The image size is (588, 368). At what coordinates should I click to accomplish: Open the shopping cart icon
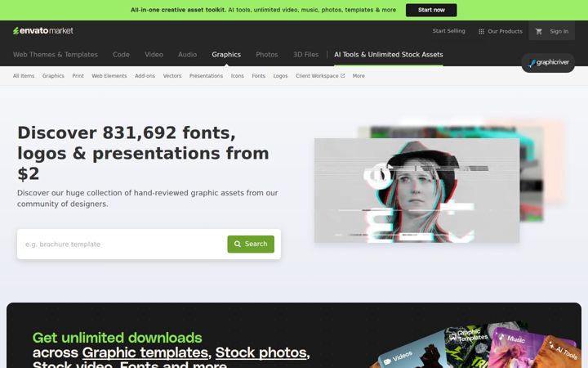pos(539,32)
